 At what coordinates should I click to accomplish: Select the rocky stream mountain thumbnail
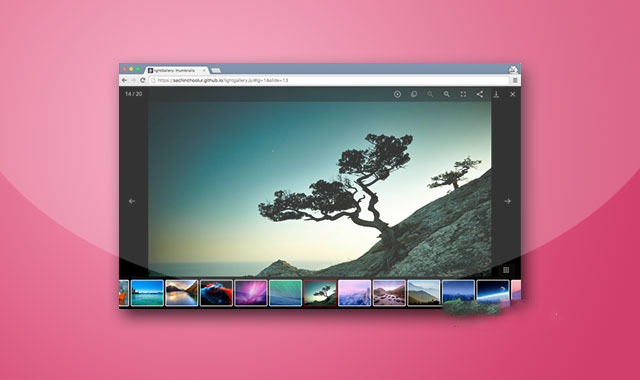[x=389, y=293]
